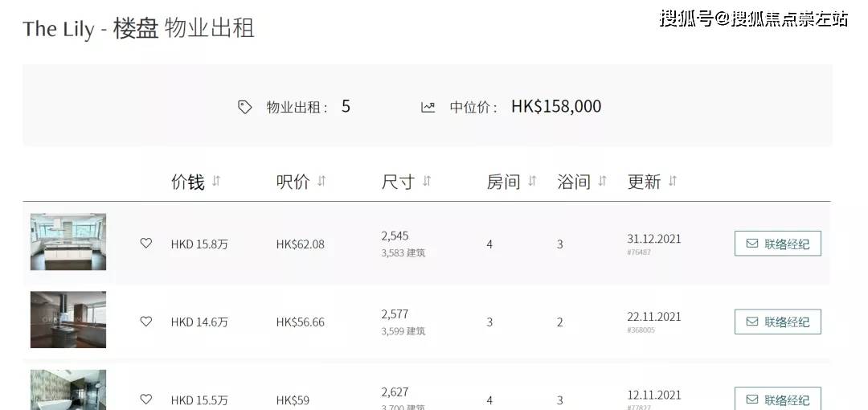This screenshot has width=868, height=410.
Task: Sort by 浴间 arrow icon
Action: coord(602,181)
